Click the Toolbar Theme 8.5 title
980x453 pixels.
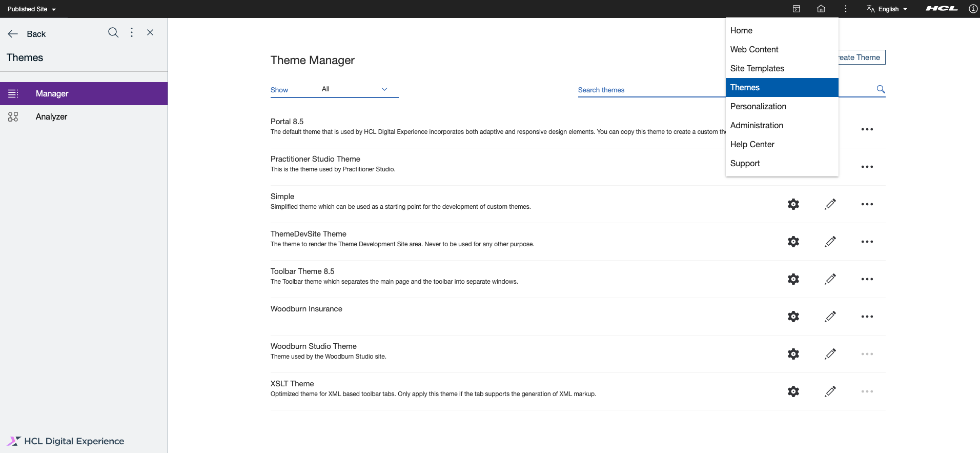coord(302,271)
